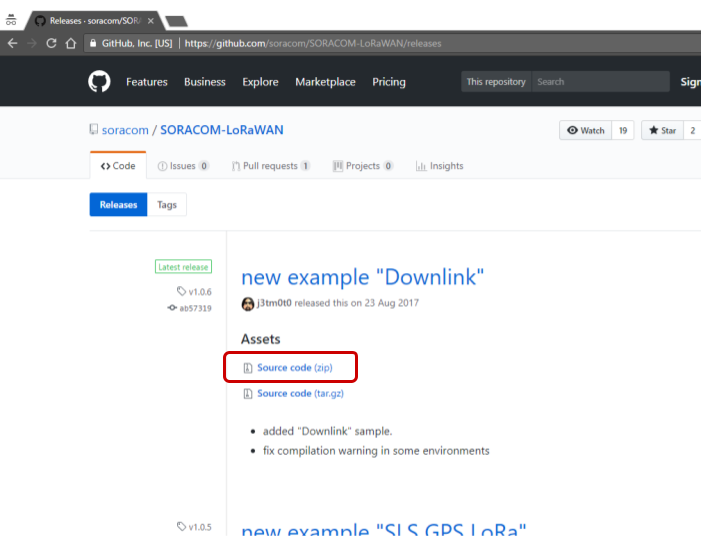Screen dimensions: 702x536
Task: Click the Sign in link
Action: (690, 82)
